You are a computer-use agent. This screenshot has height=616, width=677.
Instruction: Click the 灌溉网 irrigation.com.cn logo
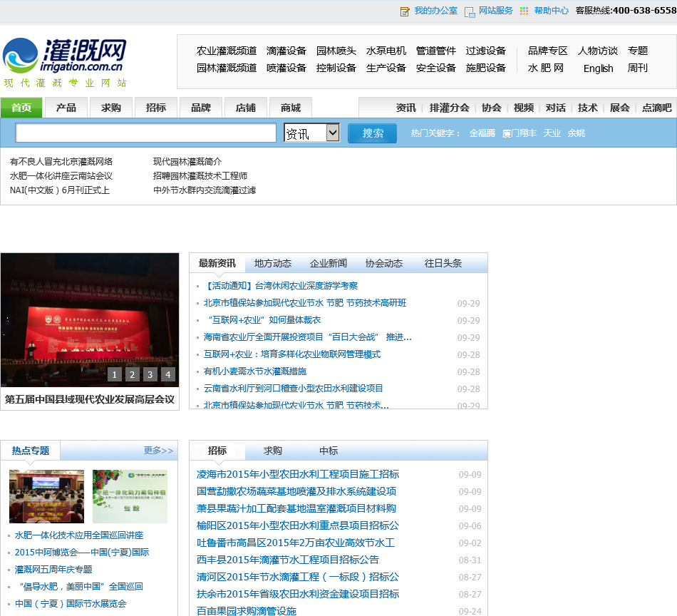(65, 56)
